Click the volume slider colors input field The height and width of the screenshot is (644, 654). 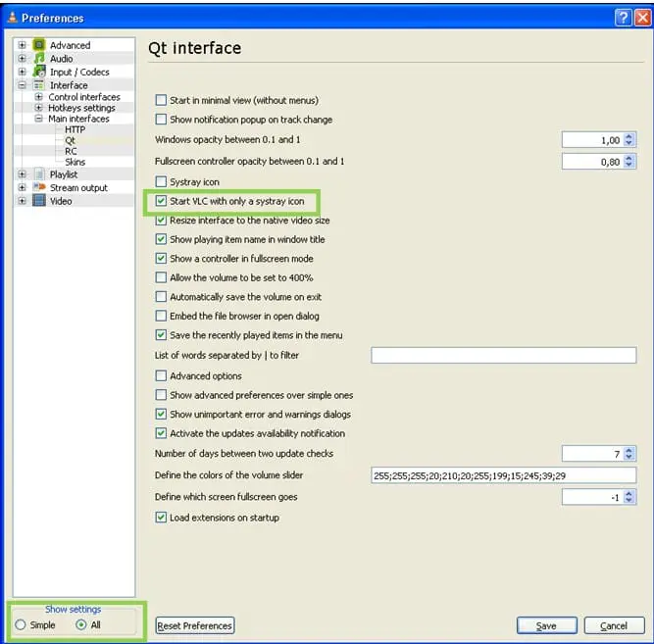pos(503,475)
